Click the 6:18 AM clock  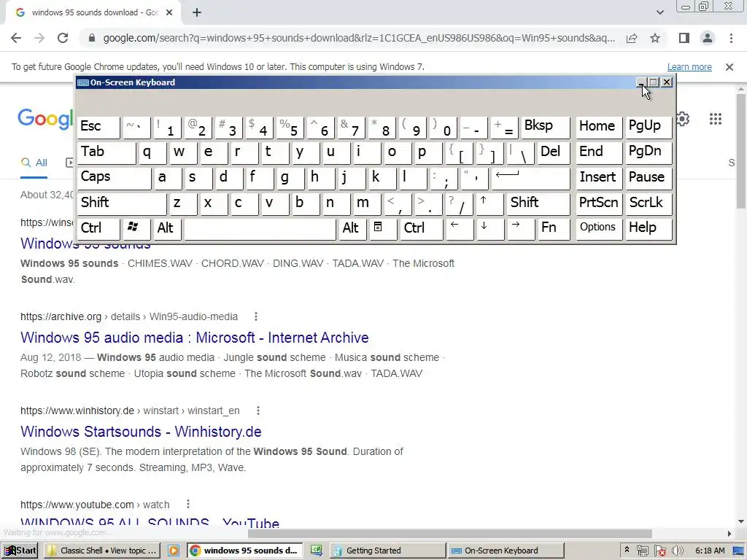point(710,551)
